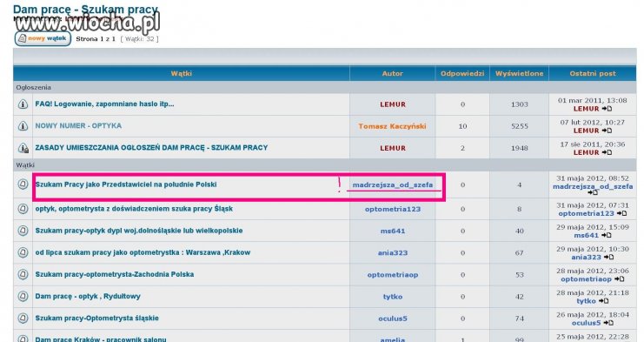Open author 'tytko' in Autor column
644x342 pixels.
tap(393, 297)
